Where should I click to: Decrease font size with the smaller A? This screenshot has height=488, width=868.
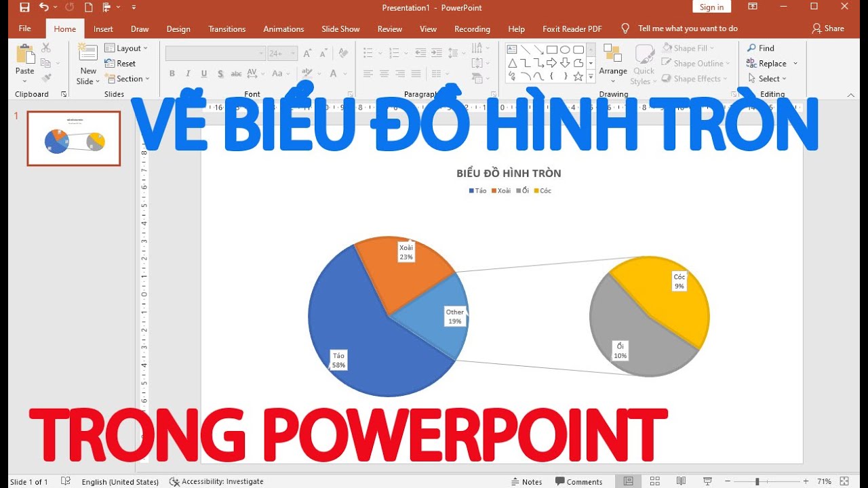click(x=323, y=53)
